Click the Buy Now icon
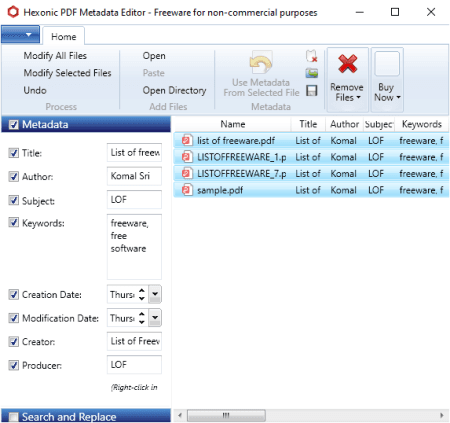Screen dimensions: 450x423 pyautogui.click(x=387, y=64)
